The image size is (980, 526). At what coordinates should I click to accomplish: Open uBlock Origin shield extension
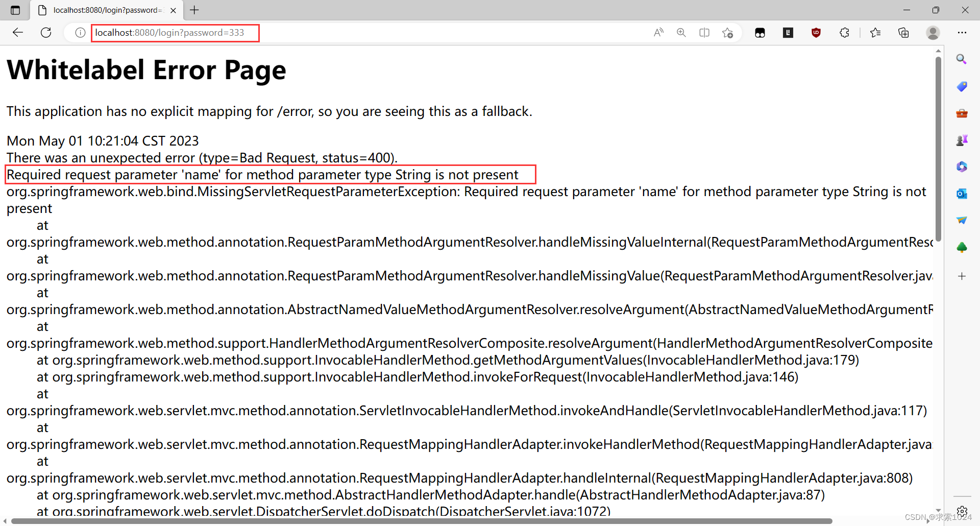[x=816, y=33]
